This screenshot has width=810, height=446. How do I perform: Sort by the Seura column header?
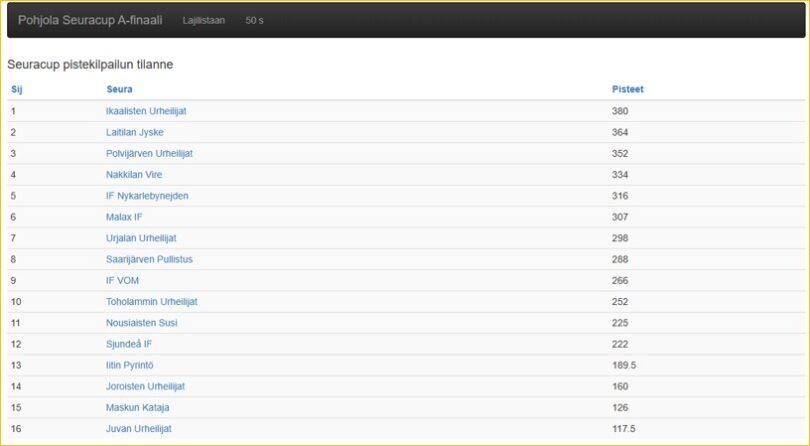point(119,89)
